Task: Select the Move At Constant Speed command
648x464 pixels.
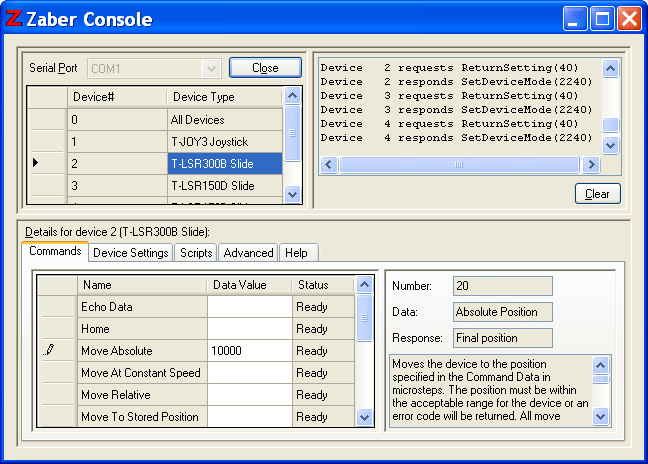Action: pos(142,373)
